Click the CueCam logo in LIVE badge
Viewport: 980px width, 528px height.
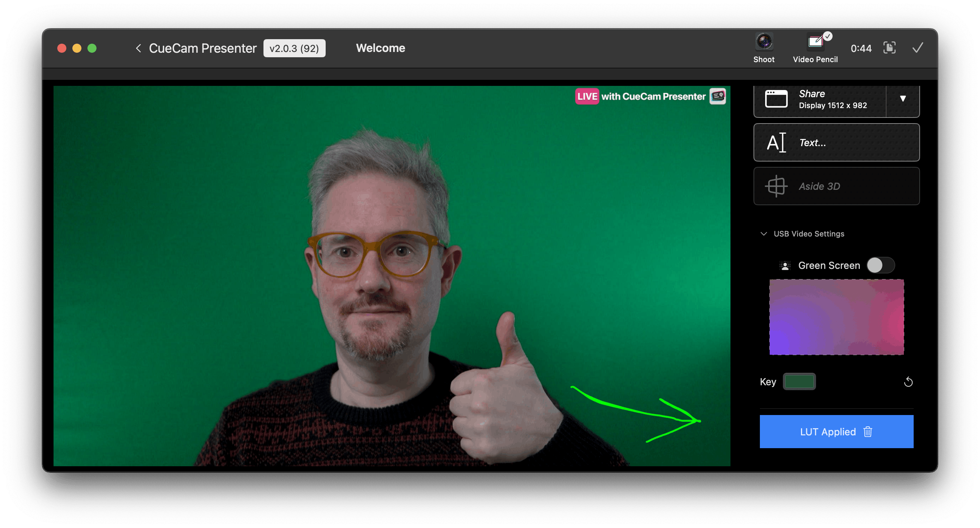718,96
